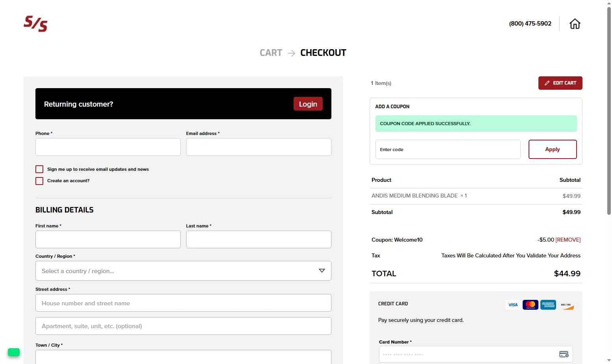612x364 pixels.
Task: Click the American Express logo
Action: tap(548, 305)
